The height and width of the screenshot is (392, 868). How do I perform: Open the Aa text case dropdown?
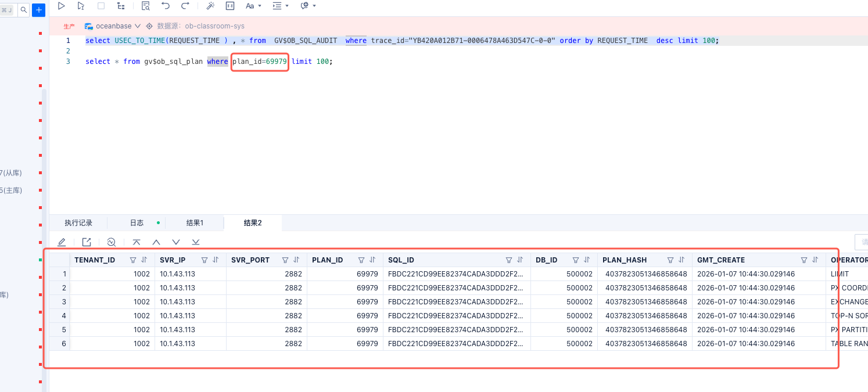(x=253, y=6)
